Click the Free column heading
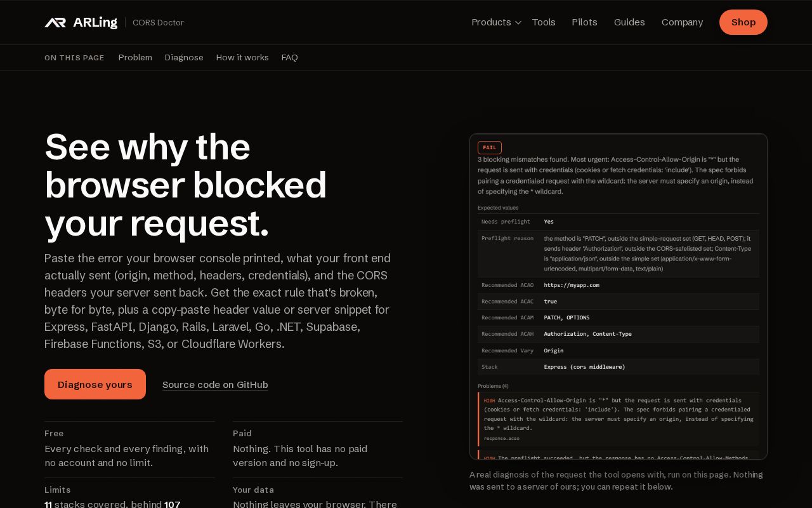Screen dimensions: 812x508 tap(54, 433)
